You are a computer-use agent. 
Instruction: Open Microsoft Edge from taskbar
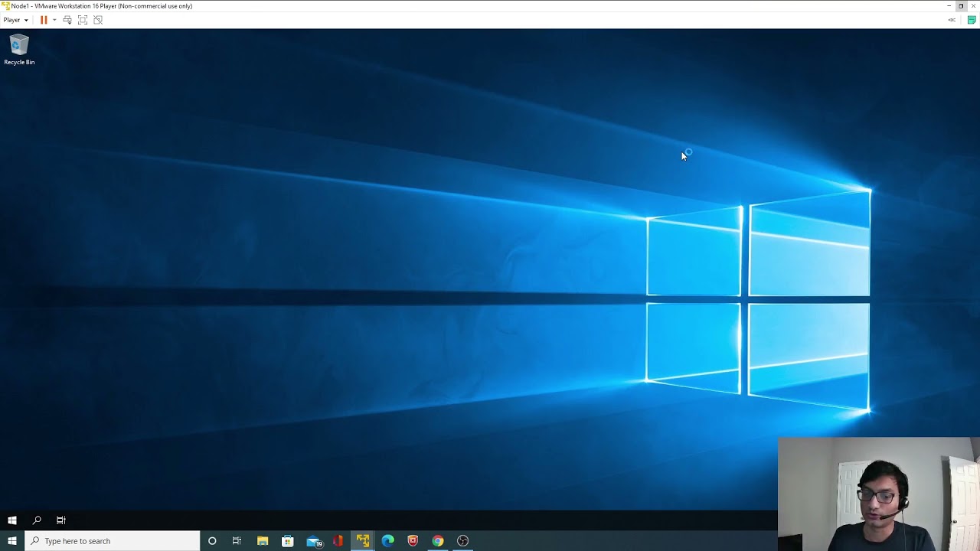click(388, 541)
